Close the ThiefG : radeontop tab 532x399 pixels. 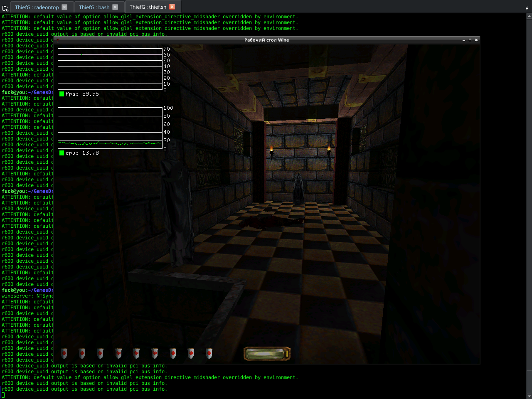pos(64,7)
